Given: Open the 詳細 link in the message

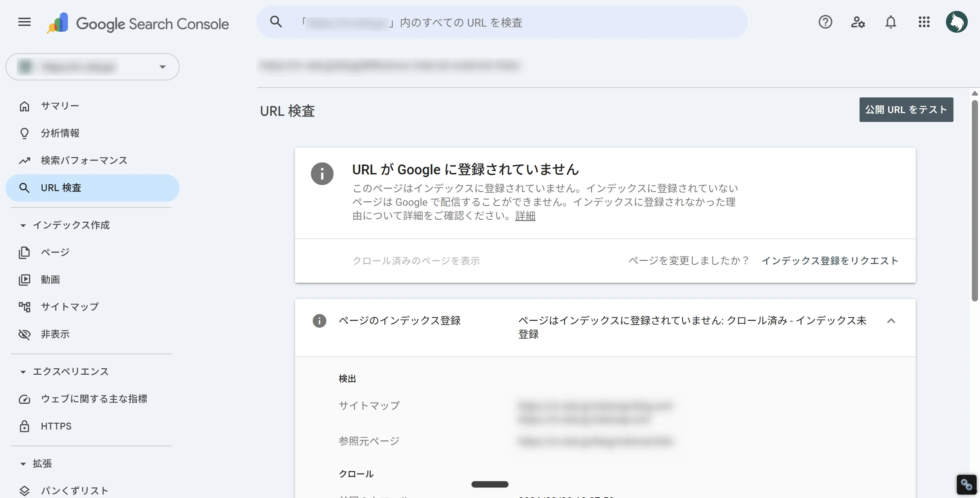Looking at the screenshot, I should (525, 216).
